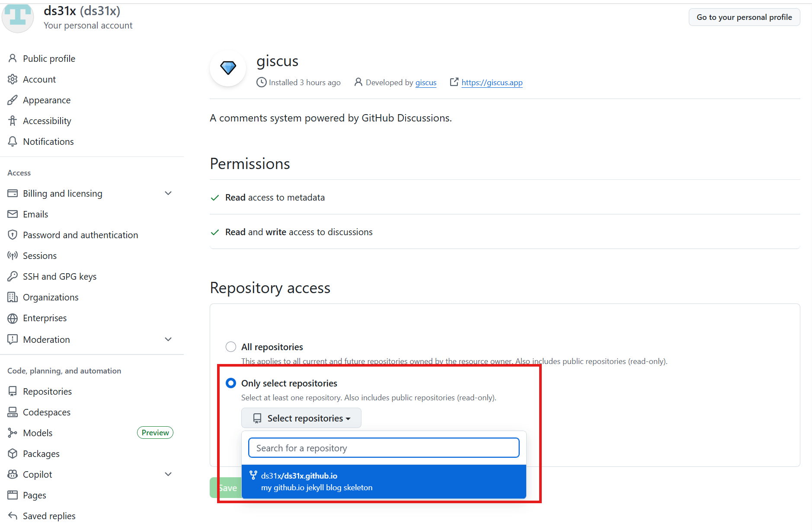The width and height of the screenshot is (812, 530).
Task: Click the Billing credit card icon
Action: pos(13,193)
